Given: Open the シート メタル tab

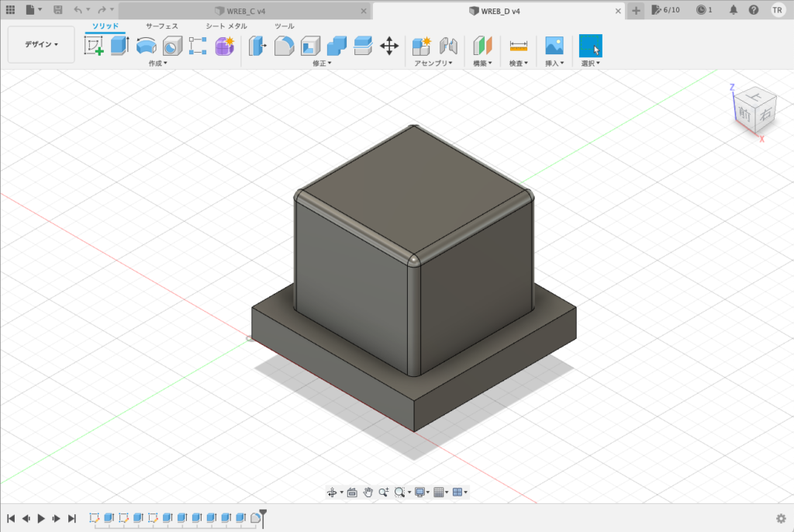Looking at the screenshot, I should point(226,26).
